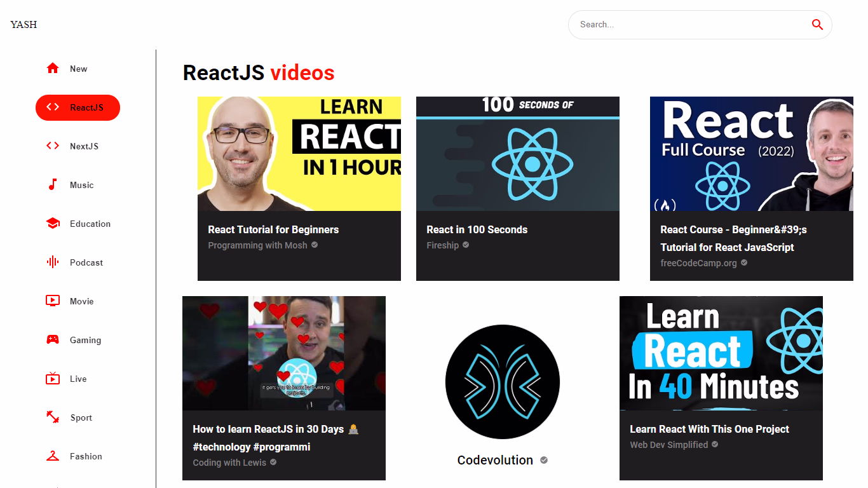
Task: Click the red search magnifier icon
Action: pyautogui.click(x=817, y=25)
